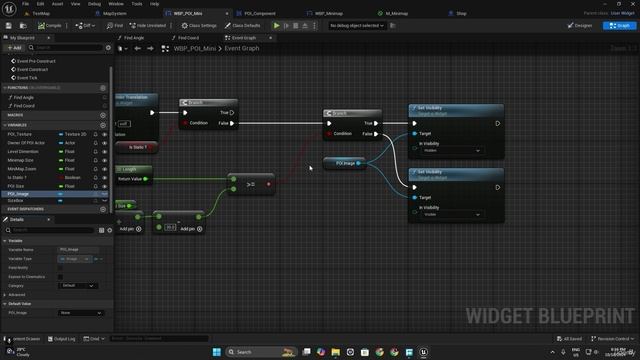The image size is (640, 360).
Task: Add a new function with plus icon
Action: coord(103,88)
